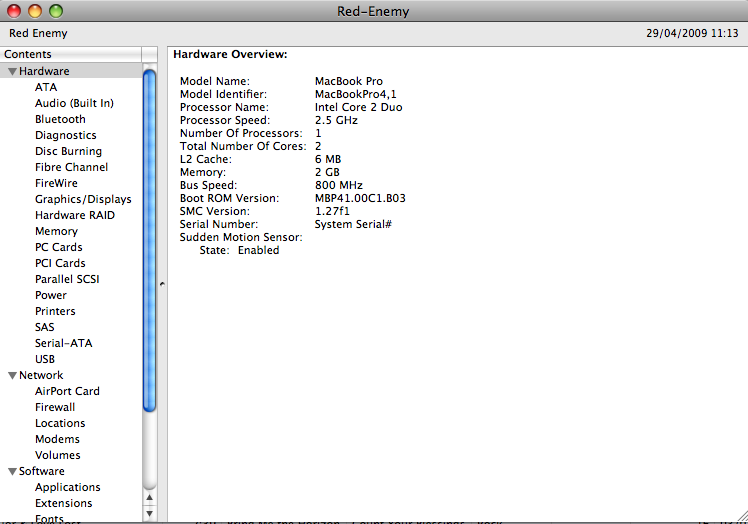Click the Red Enemy computer name
The width and height of the screenshot is (748, 524).
[38, 33]
